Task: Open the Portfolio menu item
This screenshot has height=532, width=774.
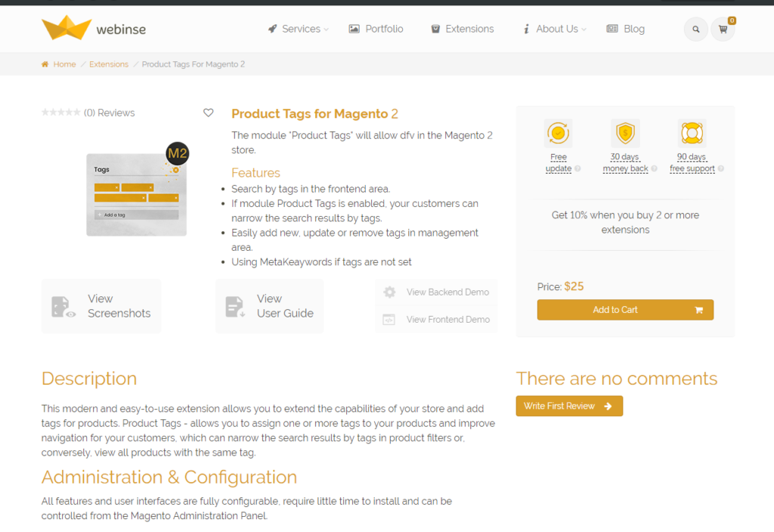Action: pos(376,29)
